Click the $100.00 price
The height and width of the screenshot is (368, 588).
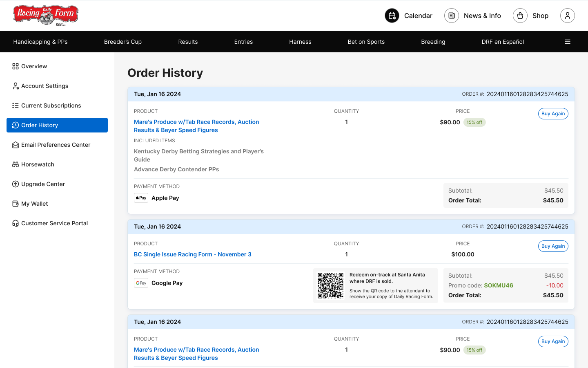[x=463, y=254]
